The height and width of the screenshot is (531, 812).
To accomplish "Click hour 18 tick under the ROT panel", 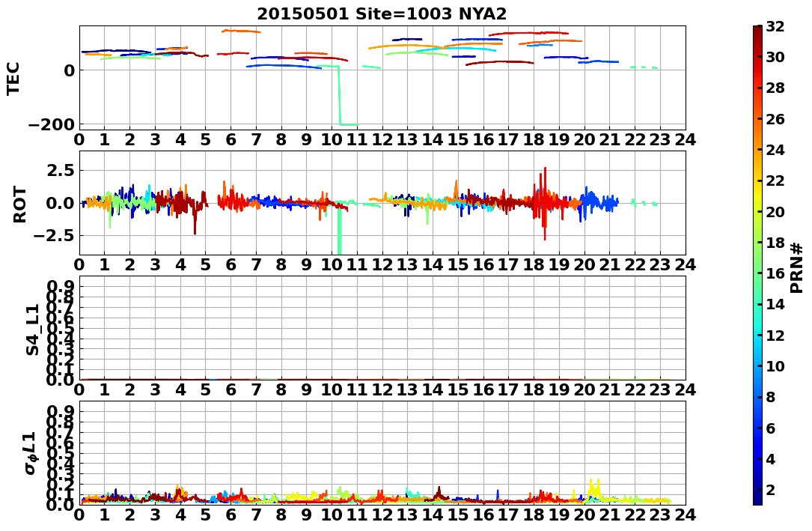I will [534, 264].
